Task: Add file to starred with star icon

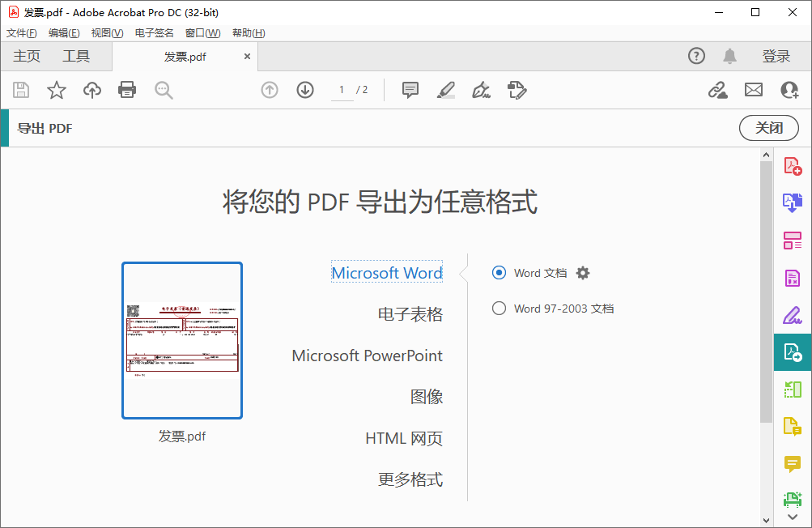Action: coord(57,90)
